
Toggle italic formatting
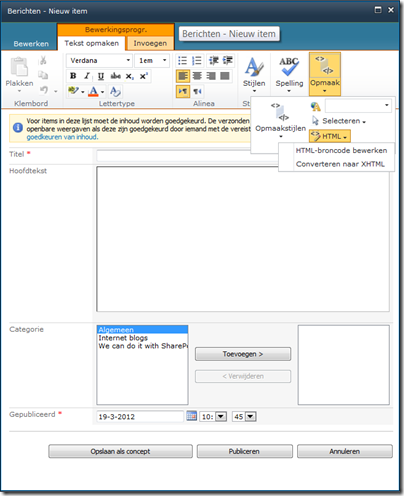tap(87, 76)
